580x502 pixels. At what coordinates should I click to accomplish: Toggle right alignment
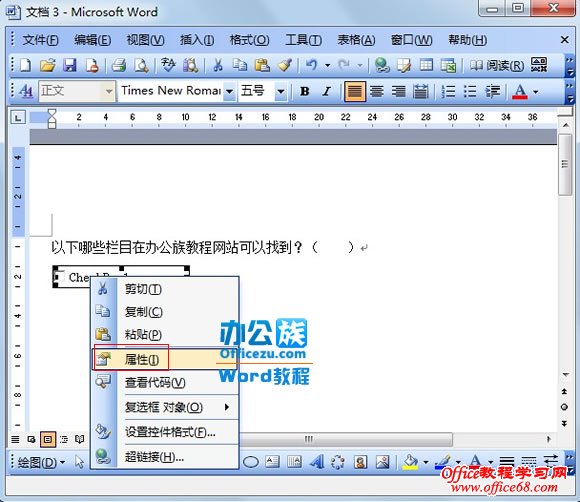[x=398, y=91]
